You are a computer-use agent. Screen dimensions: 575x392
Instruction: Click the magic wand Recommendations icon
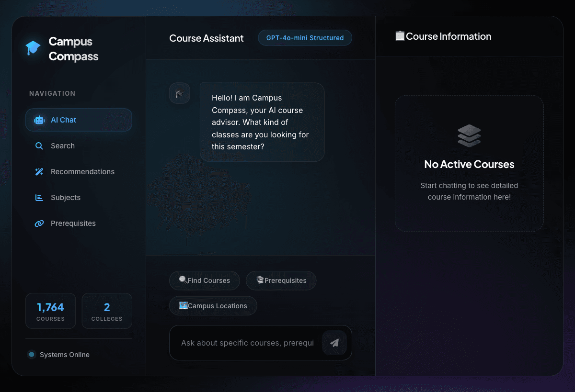(x=39, y=172)
